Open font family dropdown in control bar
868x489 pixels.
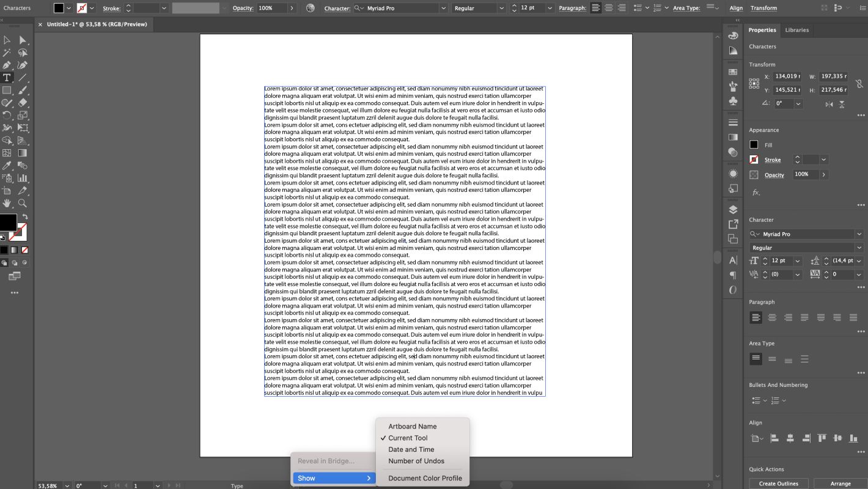(443, 8)
